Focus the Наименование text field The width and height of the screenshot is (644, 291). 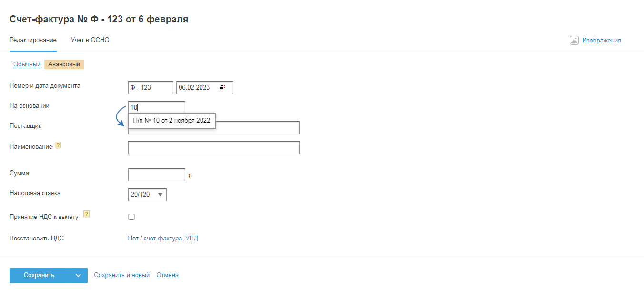click(213, 148)
